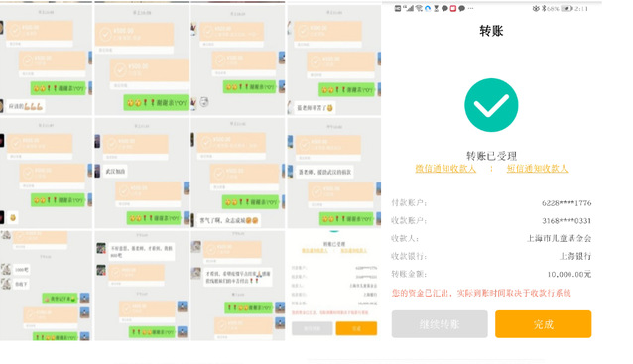Tap the green success checkmark icon
The width and height of the screenshot is (633, 364).
[x=491, y=105]
